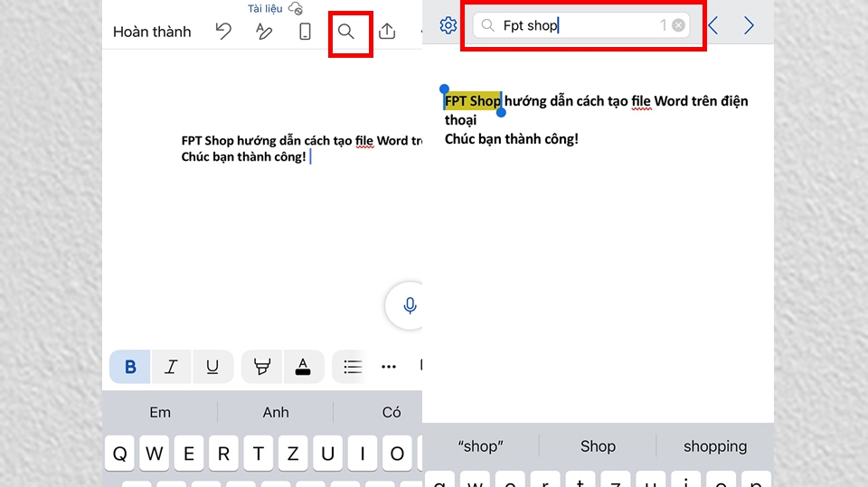Switch to mobile view with the phone icon
The image size is (868, 487).
pos(305,31)
